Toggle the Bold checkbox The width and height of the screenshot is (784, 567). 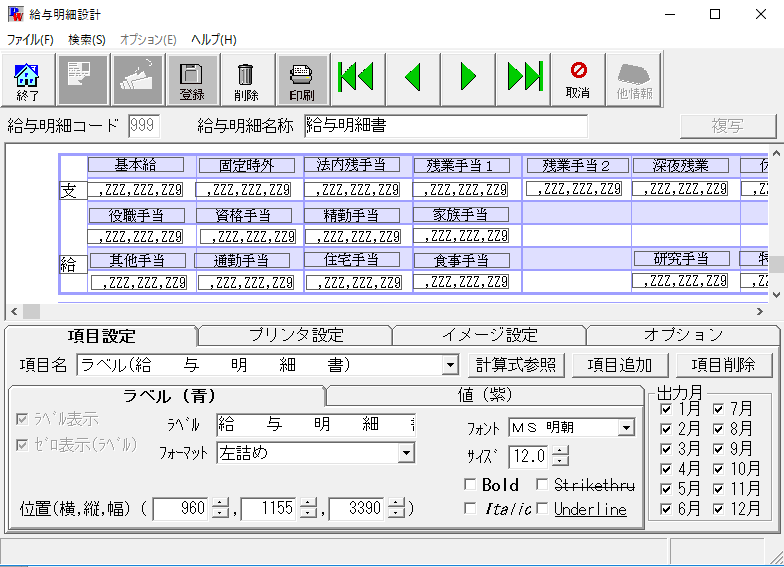(x=471, y=485)
